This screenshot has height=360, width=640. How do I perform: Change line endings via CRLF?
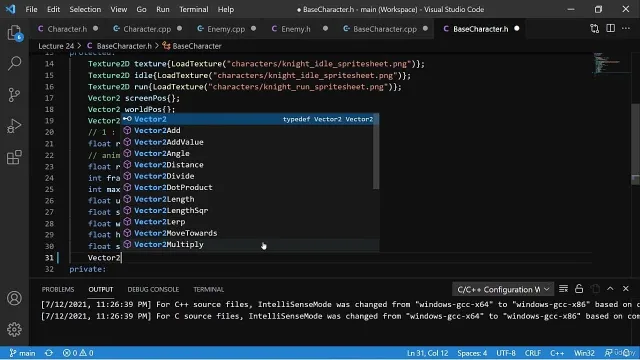coord(533,353)
